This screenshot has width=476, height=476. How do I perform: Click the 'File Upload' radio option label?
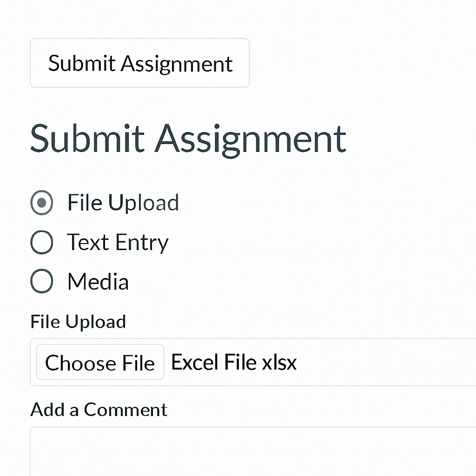tap(123, 203)
